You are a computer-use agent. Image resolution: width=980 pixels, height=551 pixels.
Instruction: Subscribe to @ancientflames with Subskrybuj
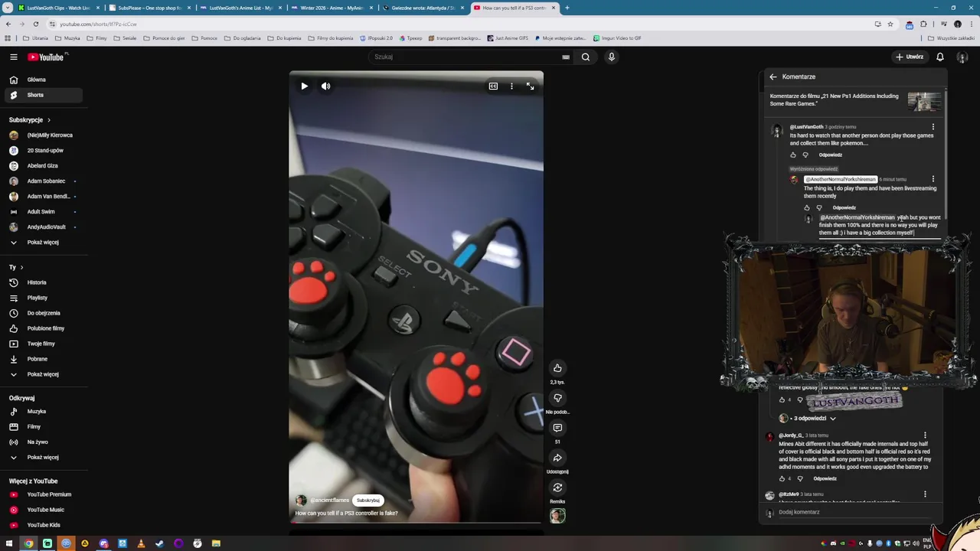click(x=367, y=500)
